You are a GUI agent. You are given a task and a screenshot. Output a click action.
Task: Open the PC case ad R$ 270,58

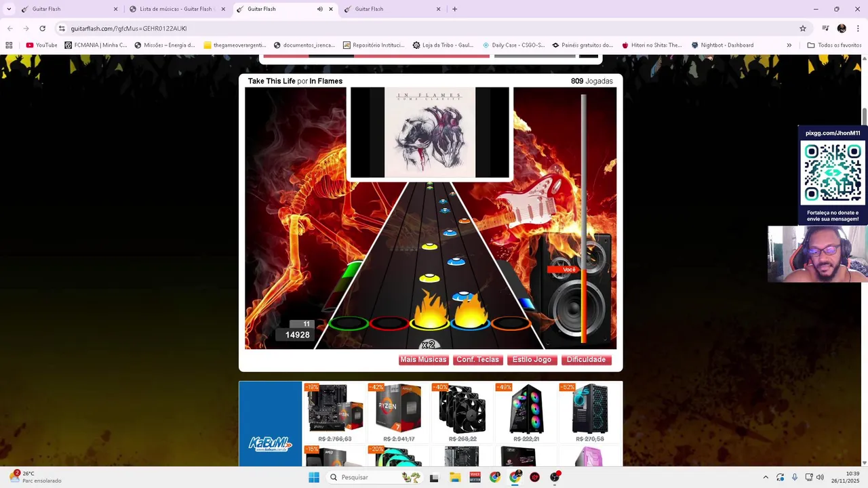590,413
